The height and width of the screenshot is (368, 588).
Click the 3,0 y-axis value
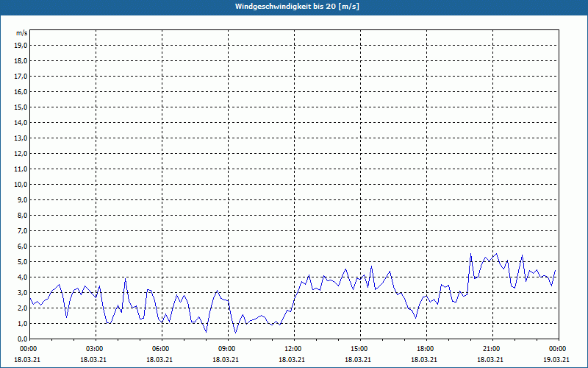point(22,292)
